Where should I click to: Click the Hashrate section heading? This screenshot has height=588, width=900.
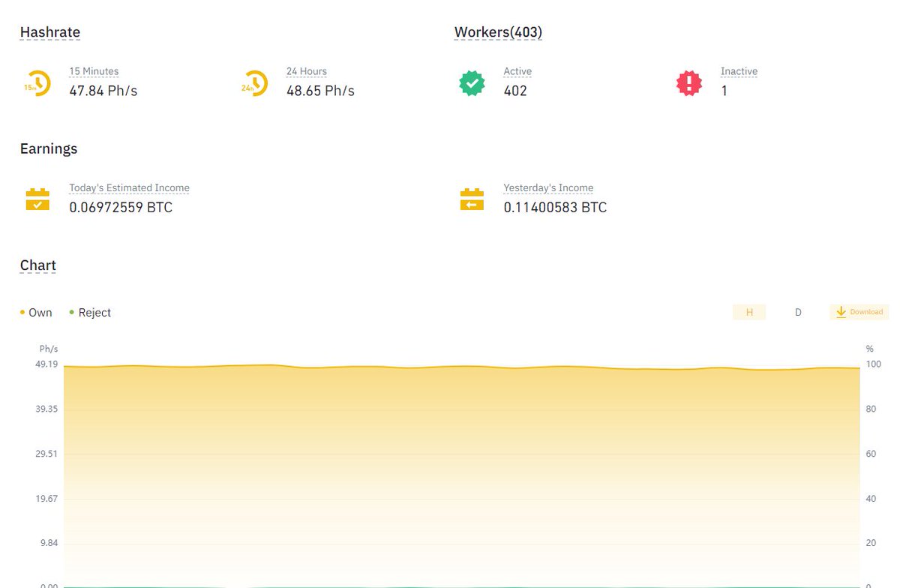click(50, 32)
